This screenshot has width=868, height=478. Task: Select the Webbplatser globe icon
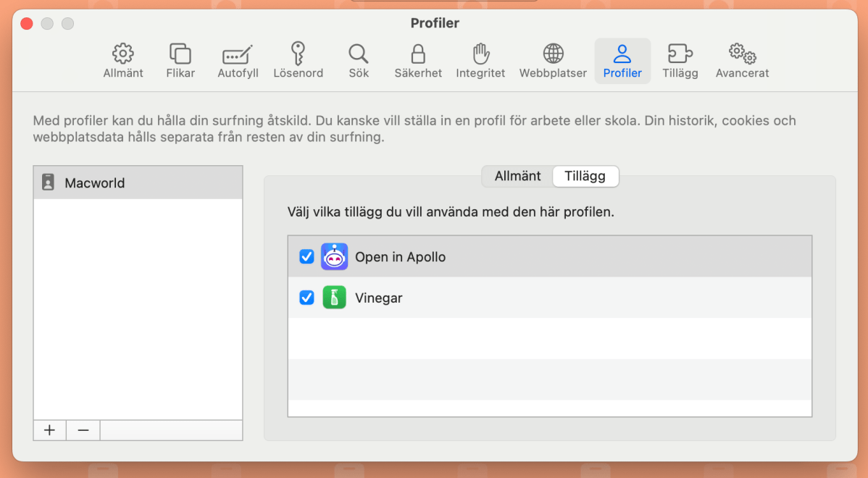pos(552,60)
